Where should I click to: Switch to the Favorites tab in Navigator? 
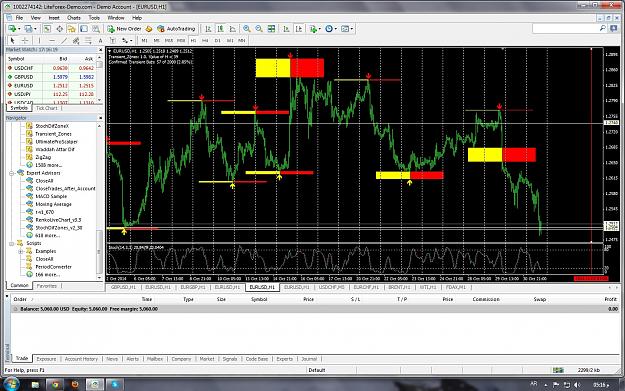pos(47,286)
